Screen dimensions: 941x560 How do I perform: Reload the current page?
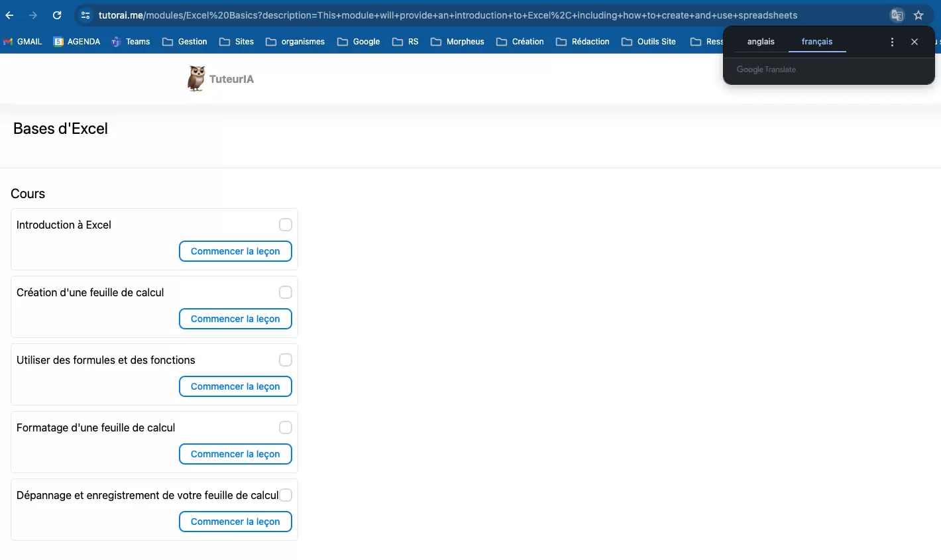(x=57, y=15)
